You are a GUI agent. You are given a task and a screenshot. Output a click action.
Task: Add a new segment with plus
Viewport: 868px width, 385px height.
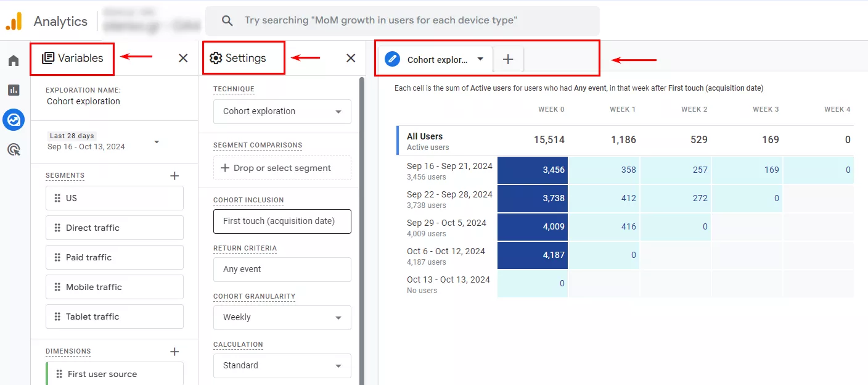coord(174,176)
